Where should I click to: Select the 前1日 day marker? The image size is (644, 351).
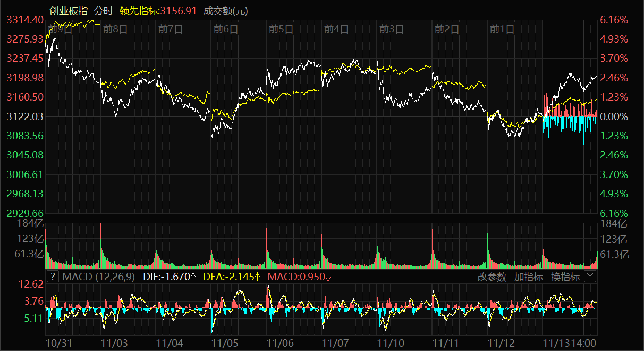(502, 29)
